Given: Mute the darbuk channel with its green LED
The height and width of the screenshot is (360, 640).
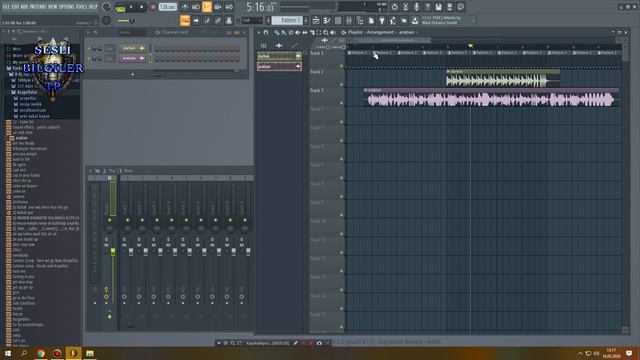Looking at the screenshot, I should coord(89,48).
